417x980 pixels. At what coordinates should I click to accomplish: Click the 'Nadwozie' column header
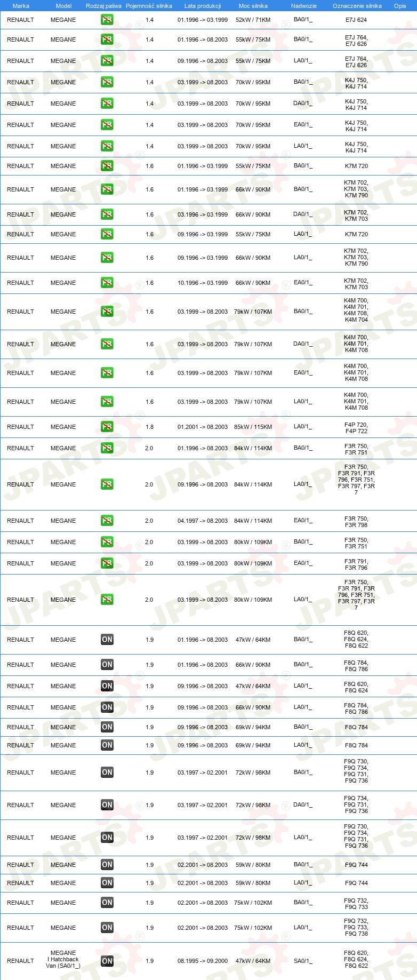tap(304, 6)
